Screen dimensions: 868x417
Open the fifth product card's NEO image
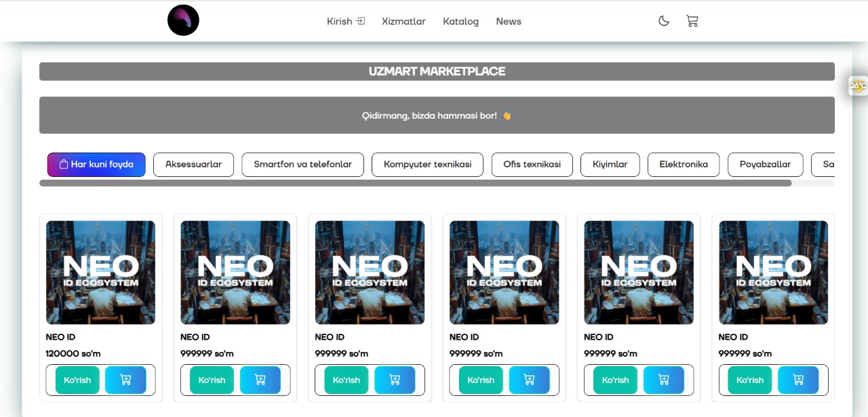pyautogui.click(x=639, y=273)
